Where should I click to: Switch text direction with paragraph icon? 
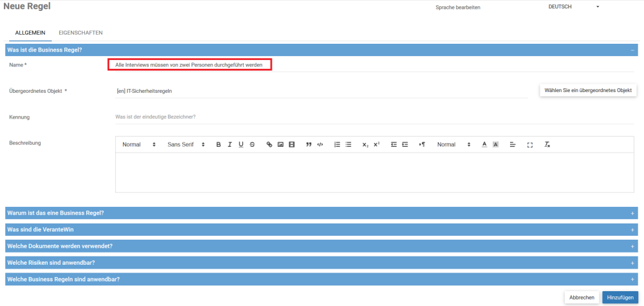point(422,144)
